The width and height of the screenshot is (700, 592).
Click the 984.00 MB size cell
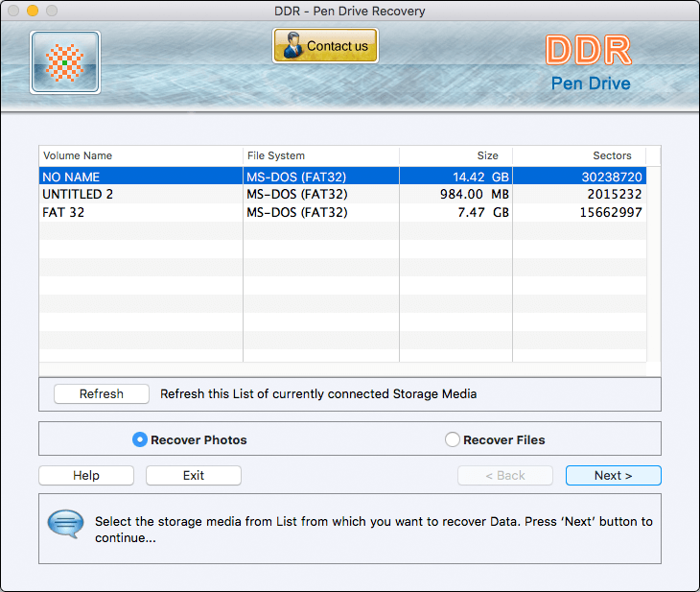[x=455, y=195]
